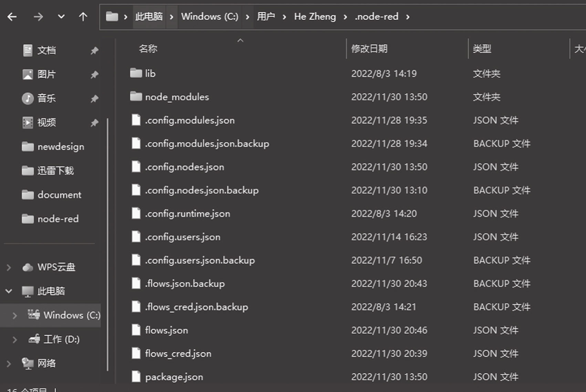Click the node_modules folder icon
Screen dimensions: 586x392
pyautogui.click(x=136, y=96)
